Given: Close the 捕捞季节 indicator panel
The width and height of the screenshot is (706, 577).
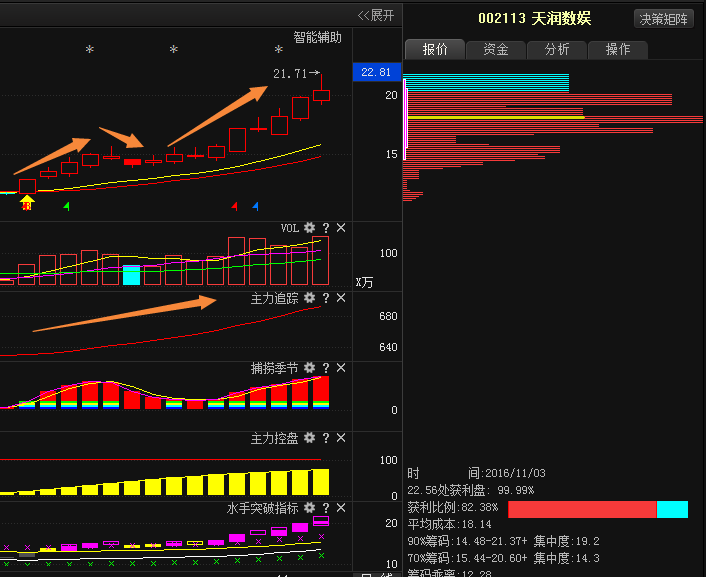Looking at the screenshot, I should pos(341,368).
